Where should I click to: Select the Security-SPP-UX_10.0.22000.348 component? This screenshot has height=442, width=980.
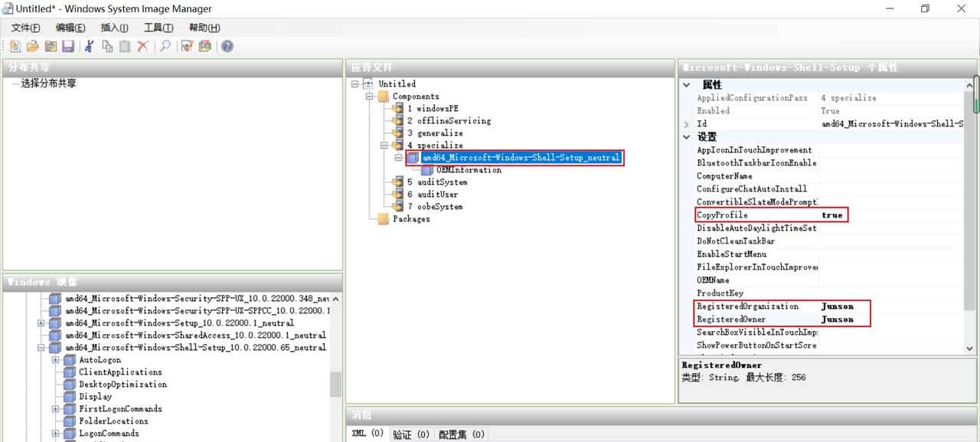pyautogui.click(x=198, y=299)
